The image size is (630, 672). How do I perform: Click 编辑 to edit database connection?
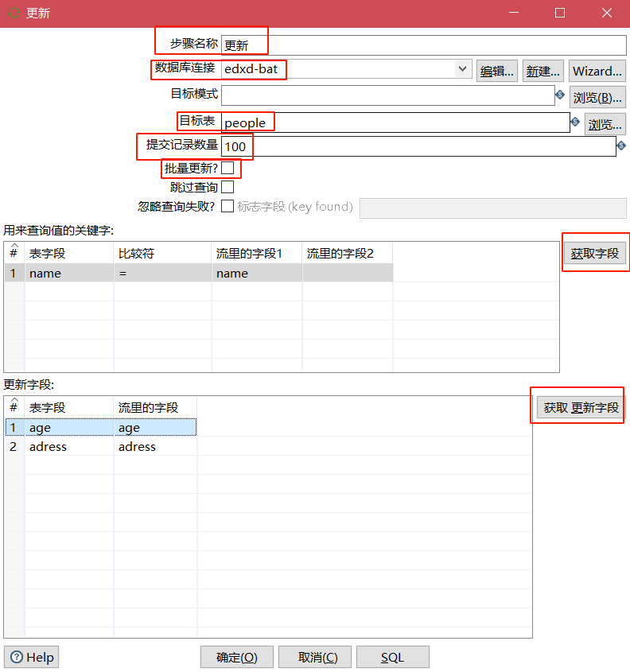(x=497, y=71)
